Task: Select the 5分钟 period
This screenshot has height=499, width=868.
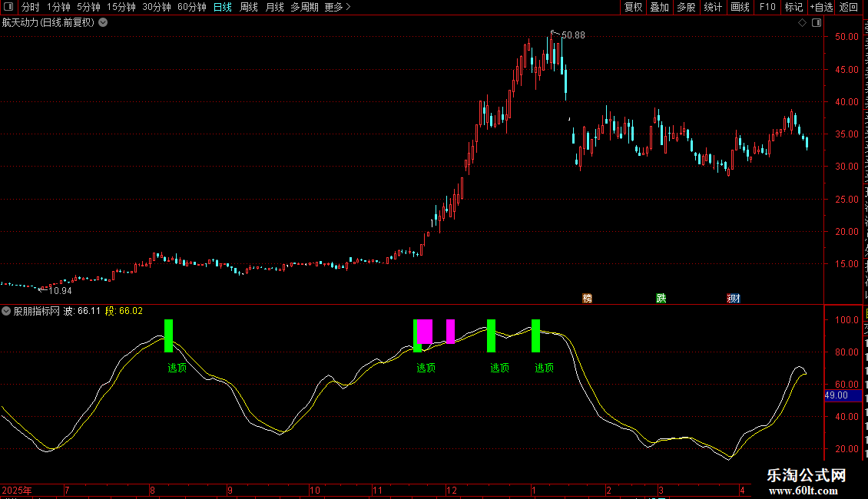Action: coord(88,7)
